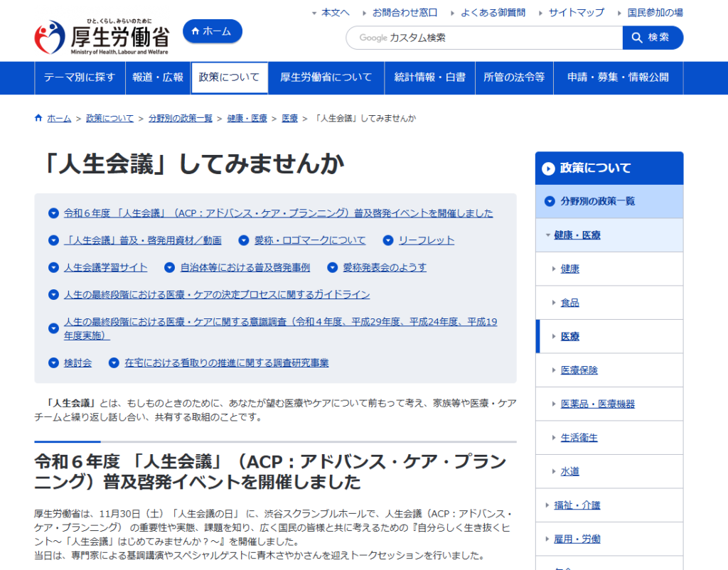
Task: Select 医療保険 in sidebar tree
Action: (579, 370)
